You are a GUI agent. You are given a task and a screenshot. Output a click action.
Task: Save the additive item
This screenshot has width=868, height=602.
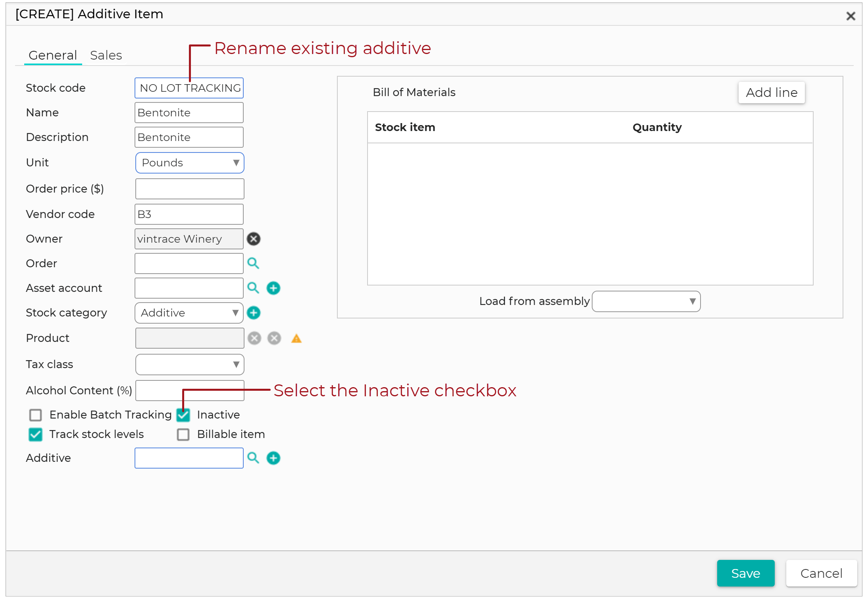745,573
